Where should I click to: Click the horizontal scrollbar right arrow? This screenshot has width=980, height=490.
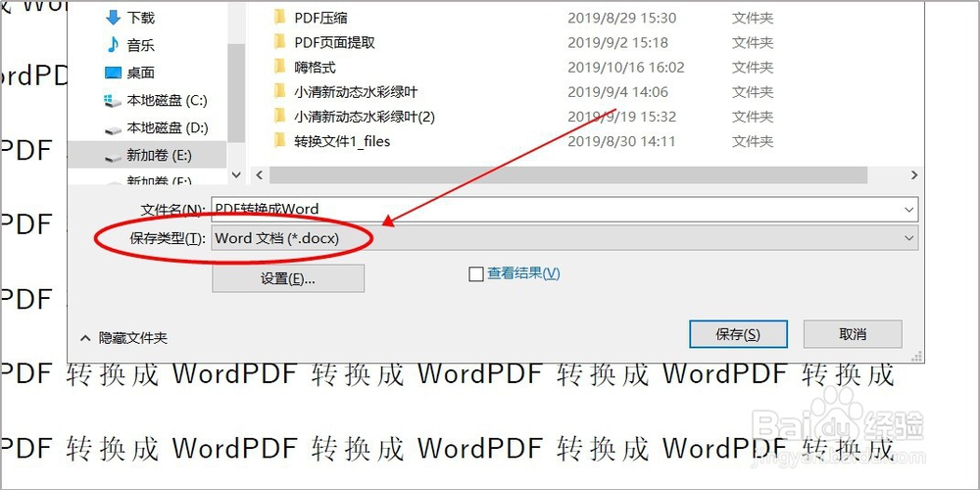click(x=914, y=175)
